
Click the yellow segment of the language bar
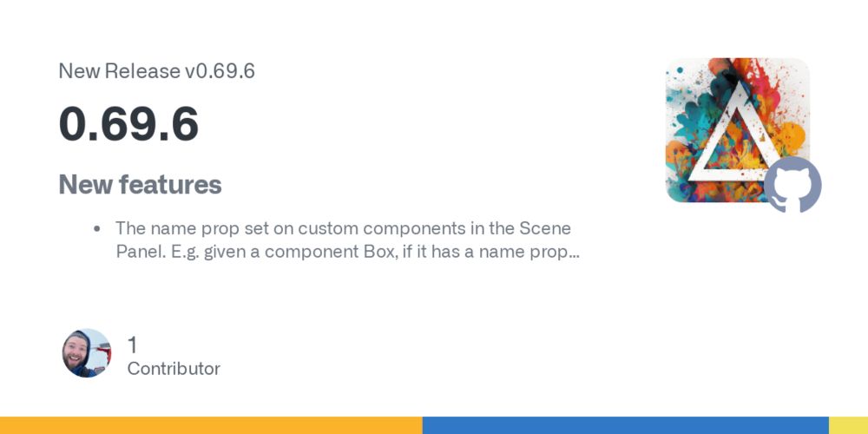tap(848, 425)
